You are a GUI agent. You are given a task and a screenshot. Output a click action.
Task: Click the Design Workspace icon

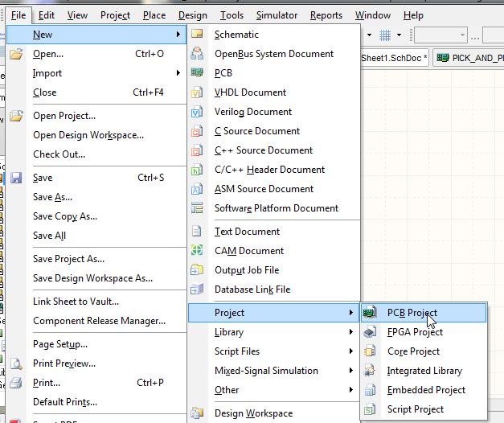tap(197, 413)
